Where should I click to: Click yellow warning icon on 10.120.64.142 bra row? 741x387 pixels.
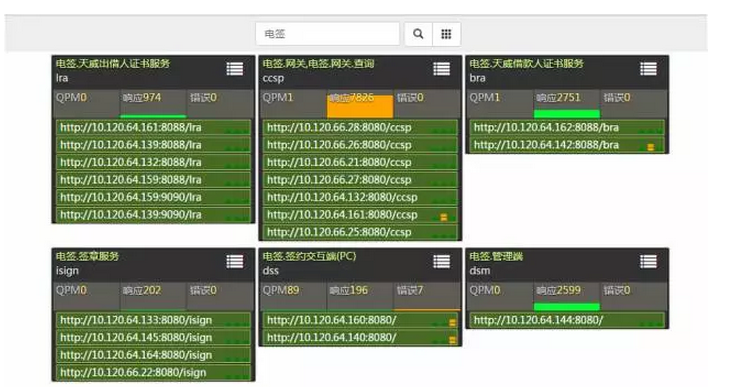tap(650, 147)
